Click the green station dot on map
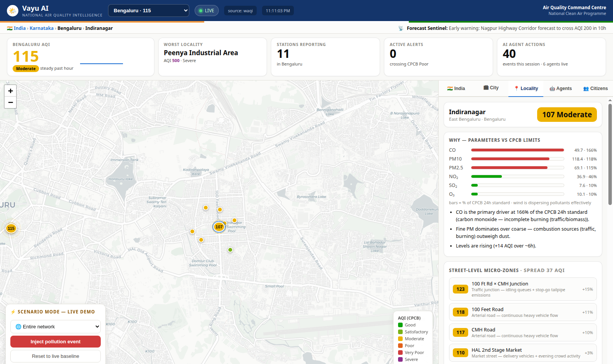613x364 pixels. 230,250
